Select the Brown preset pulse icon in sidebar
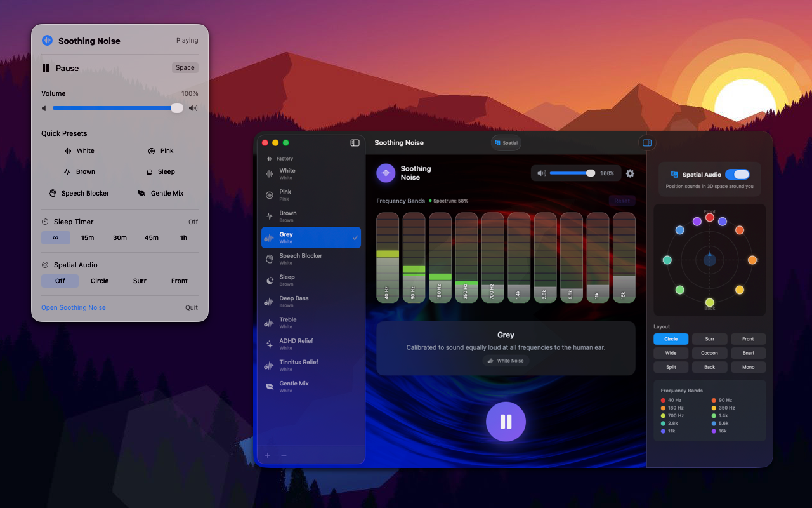812x508 pixels. click(x=269, y=217)
